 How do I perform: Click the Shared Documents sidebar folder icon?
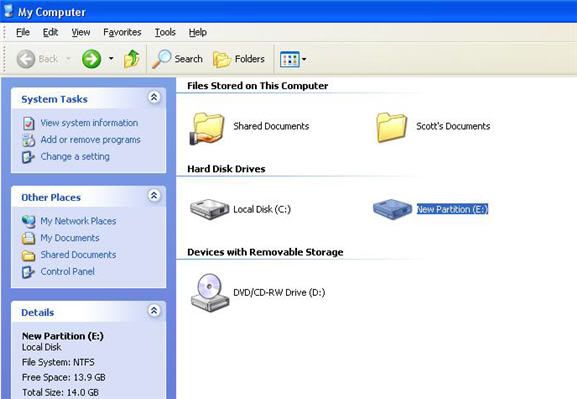coord(28,255)
